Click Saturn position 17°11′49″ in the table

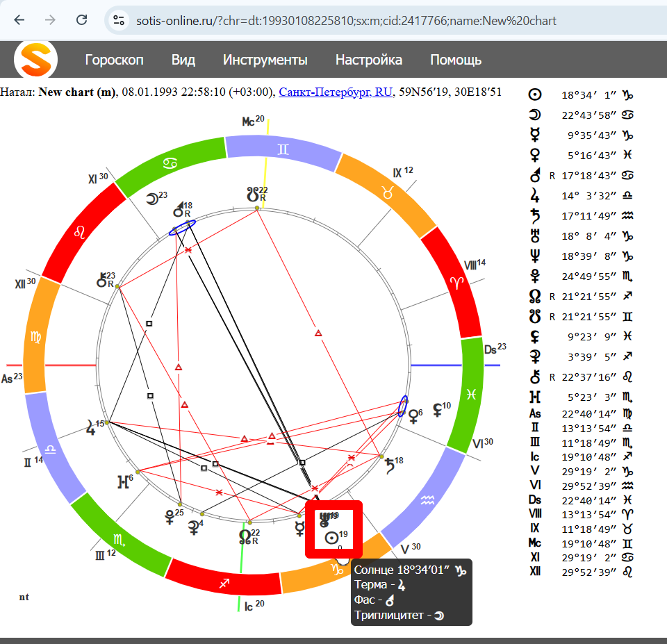click(x=588, y=215)
